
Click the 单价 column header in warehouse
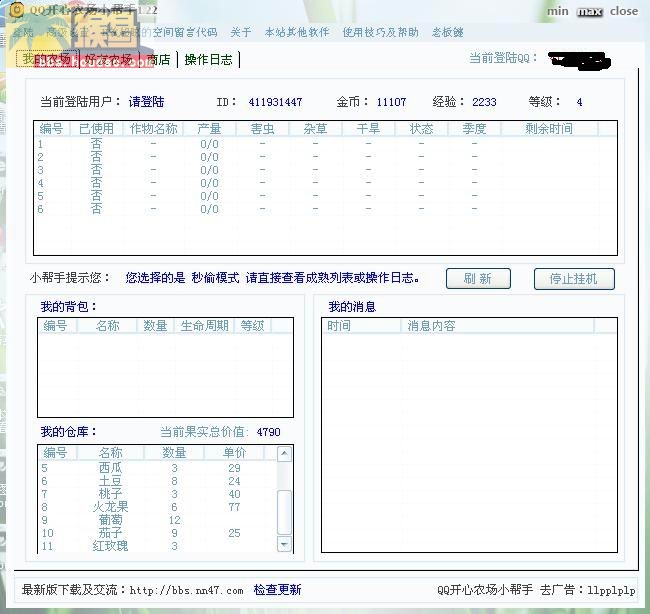point(235,453)
